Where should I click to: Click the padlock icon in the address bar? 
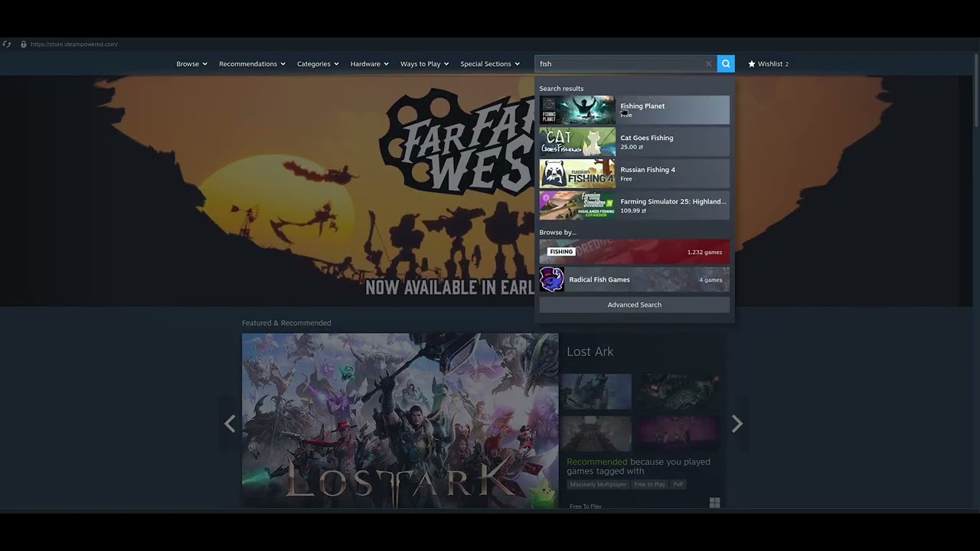pos(24,44)
